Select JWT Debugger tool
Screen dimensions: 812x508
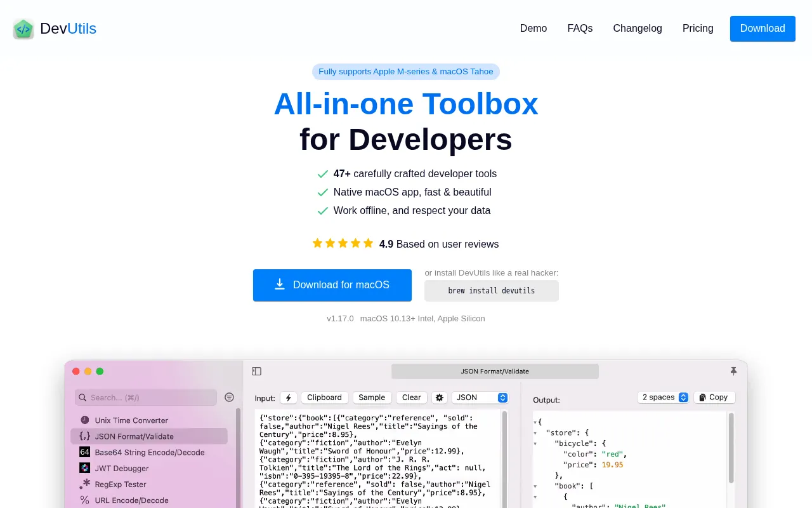tap(149, 468)
